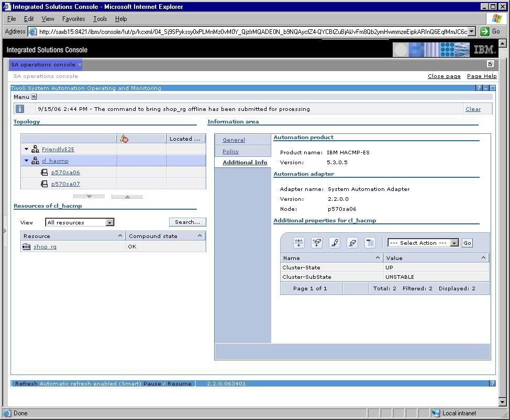Click the Search... button

coord(187,222)
